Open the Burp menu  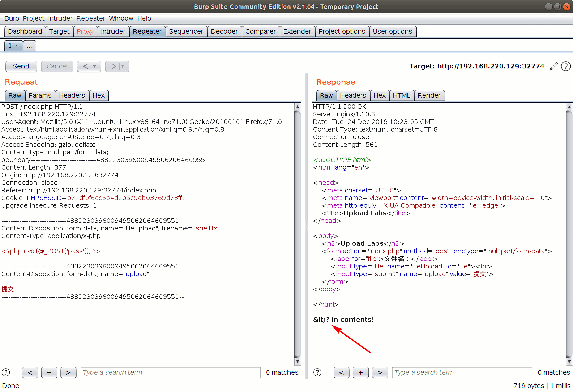coord(12,19)
